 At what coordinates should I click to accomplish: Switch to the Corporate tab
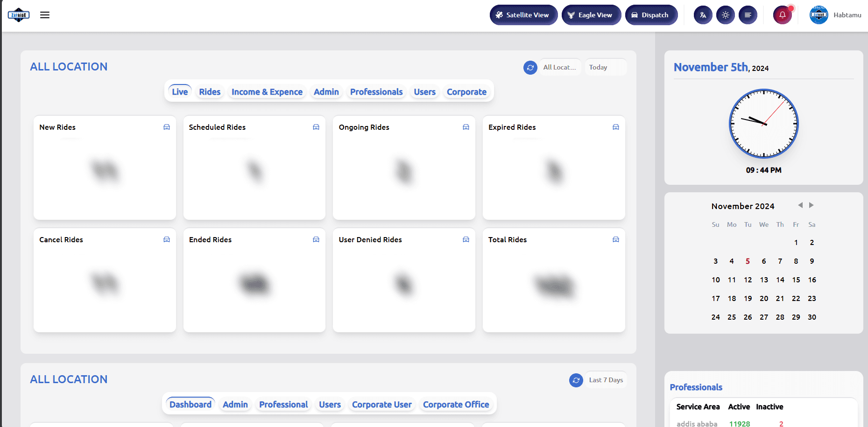coord(466,92)
